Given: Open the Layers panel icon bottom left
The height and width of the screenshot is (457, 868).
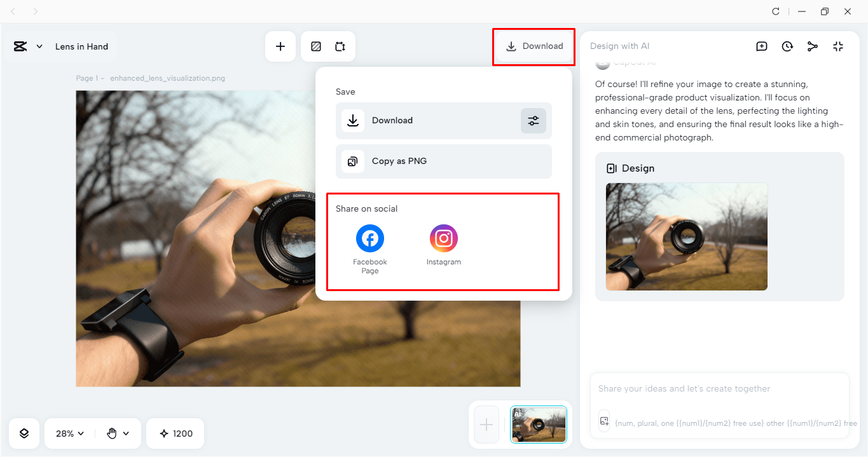Looking at the screenshot, I should 24,433.
